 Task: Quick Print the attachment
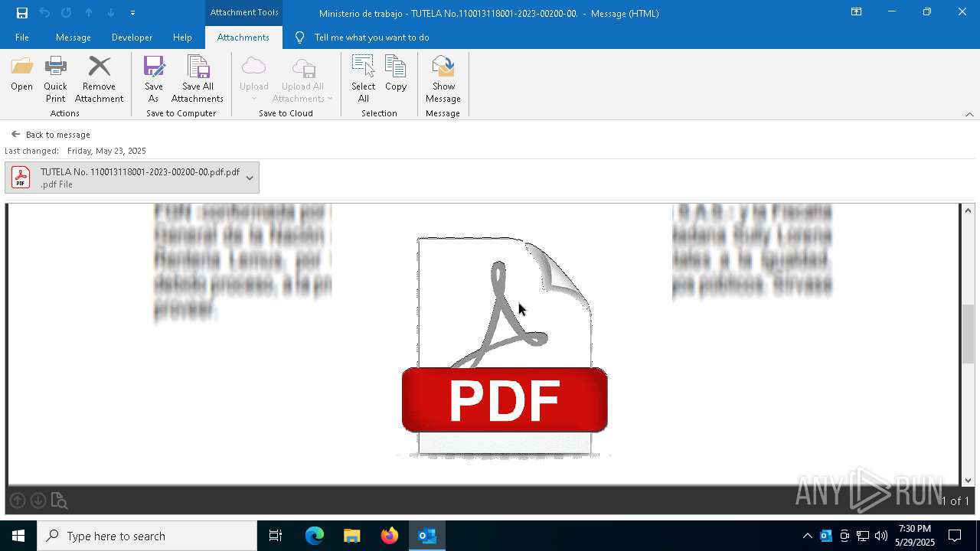[x=55, y=79]
